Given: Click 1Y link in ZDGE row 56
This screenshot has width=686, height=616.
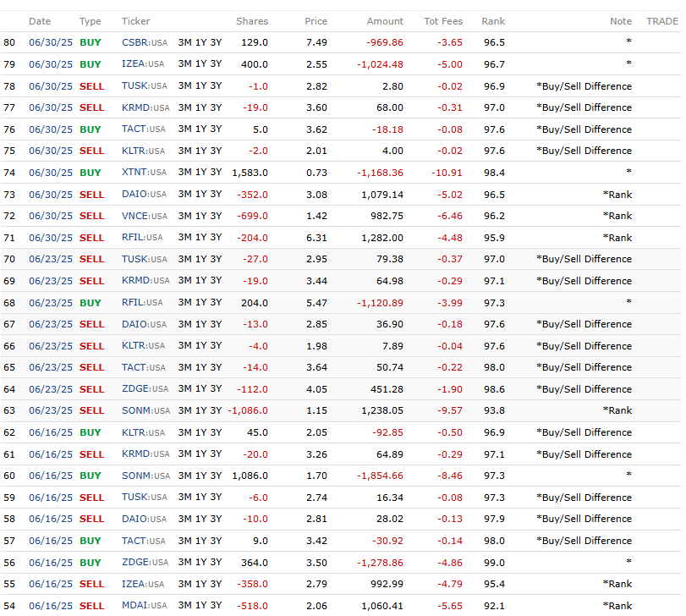Looking at the screenshot, I should 200,563.
